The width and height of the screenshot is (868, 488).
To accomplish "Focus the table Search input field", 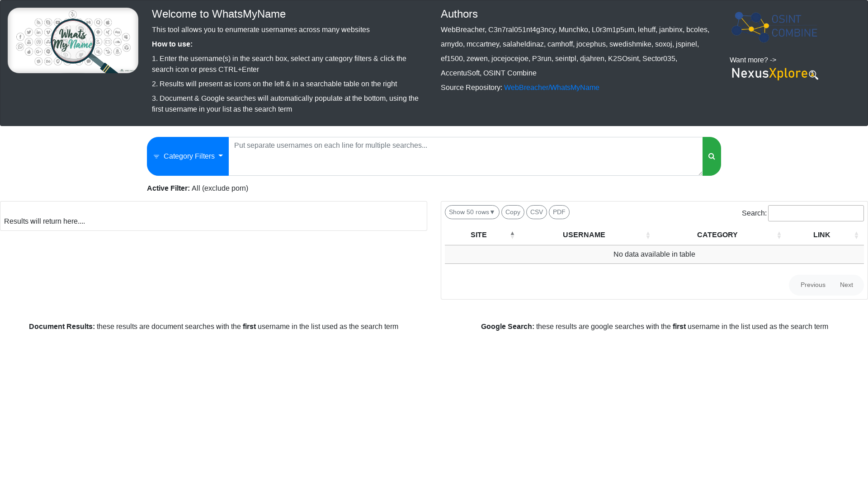I will [816, 213].
